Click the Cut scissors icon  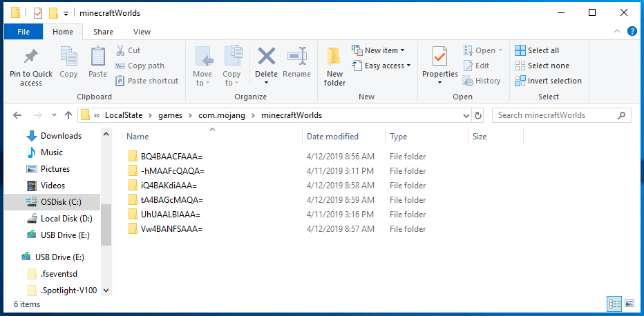(x=120, y=50)
